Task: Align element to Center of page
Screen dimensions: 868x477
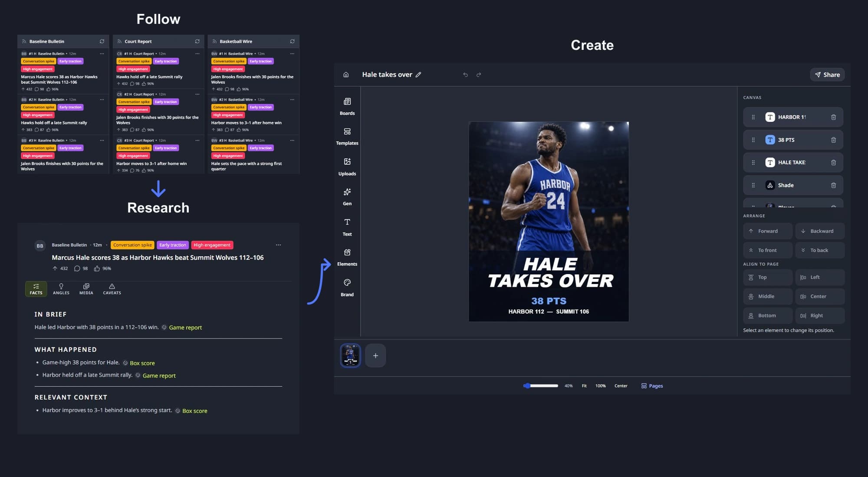Action: [x=820, y=297]
